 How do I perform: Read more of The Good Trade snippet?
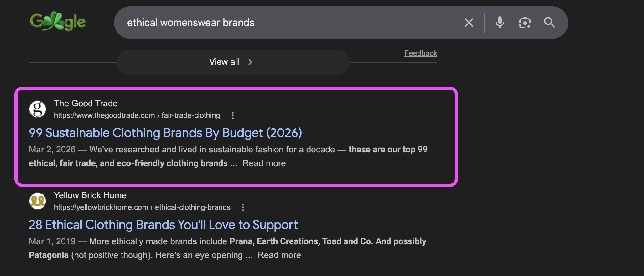tap(264, 163)
